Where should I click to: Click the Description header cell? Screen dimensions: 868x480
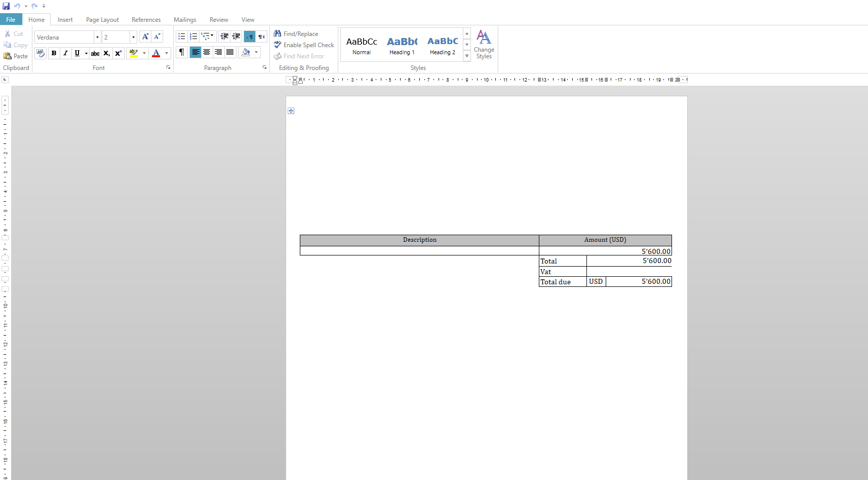419,240
